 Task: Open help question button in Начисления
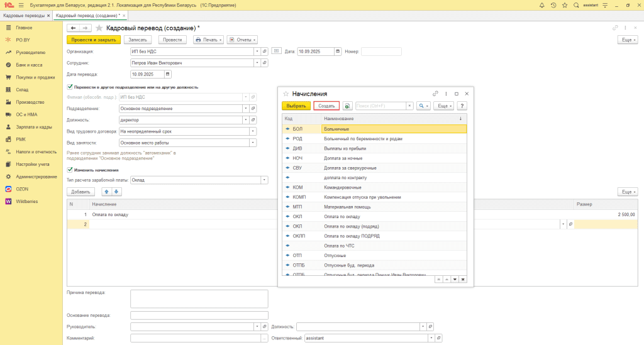[x=462, y=106]
